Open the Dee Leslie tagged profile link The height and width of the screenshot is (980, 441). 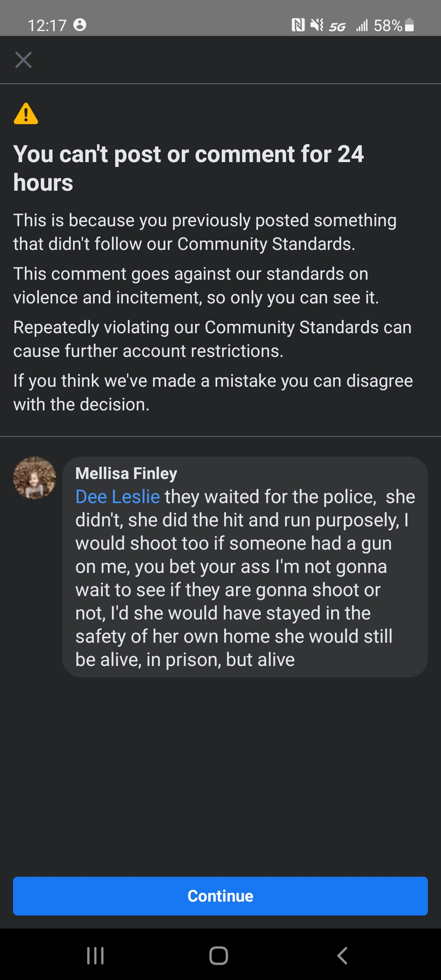pyautogui.click(x=118, y=497)
